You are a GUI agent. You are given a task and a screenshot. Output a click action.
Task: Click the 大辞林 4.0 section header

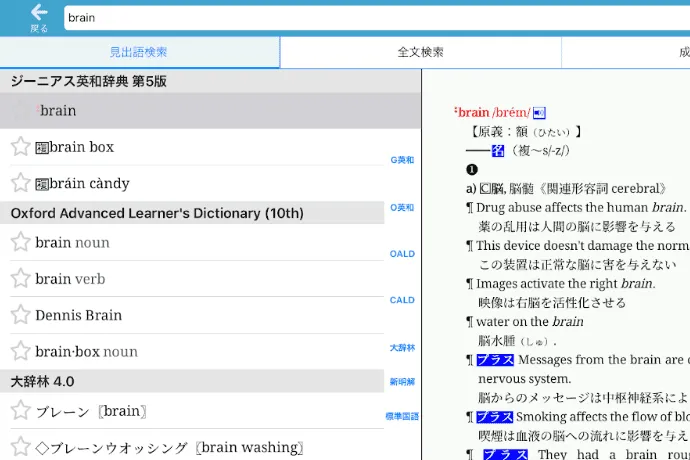(192, 381)
